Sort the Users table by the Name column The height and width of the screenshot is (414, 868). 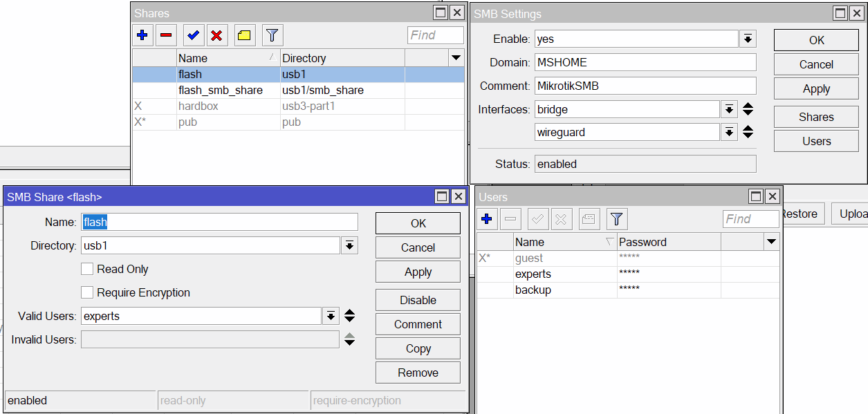click(x=565, y=242)
